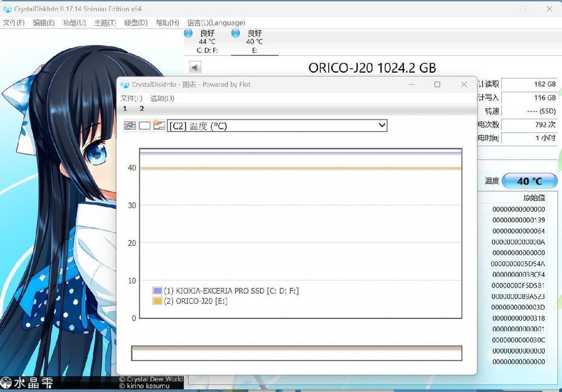
Task: Click the 转速 label
Action: click(x=492, y=111)
